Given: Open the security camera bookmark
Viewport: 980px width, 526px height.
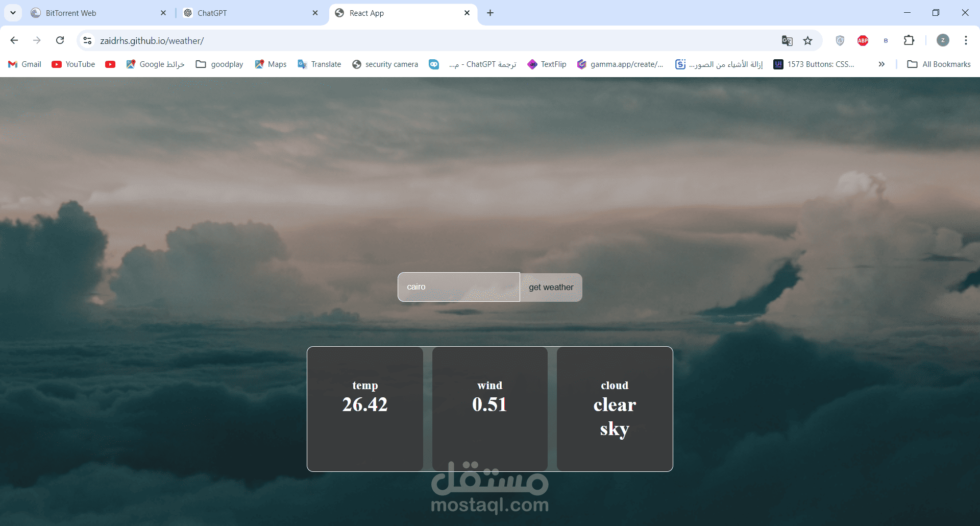Looking at the screenshot, I should tap(385, 64).
